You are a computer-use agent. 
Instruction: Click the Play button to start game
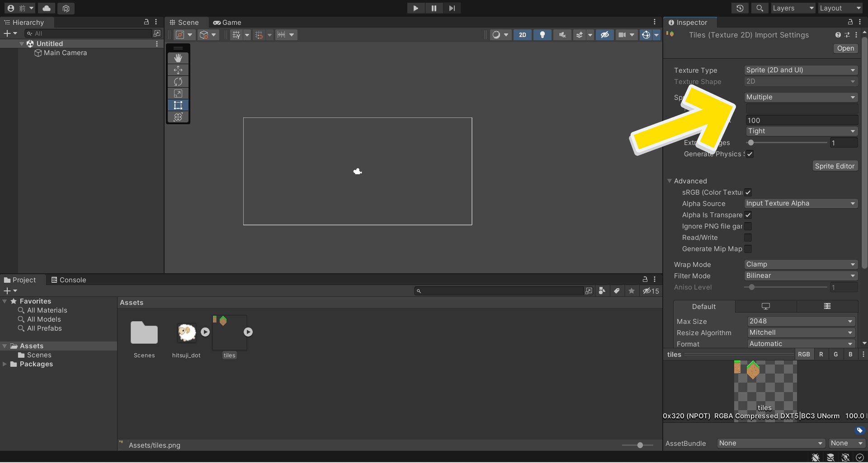(x=415, y=8)
